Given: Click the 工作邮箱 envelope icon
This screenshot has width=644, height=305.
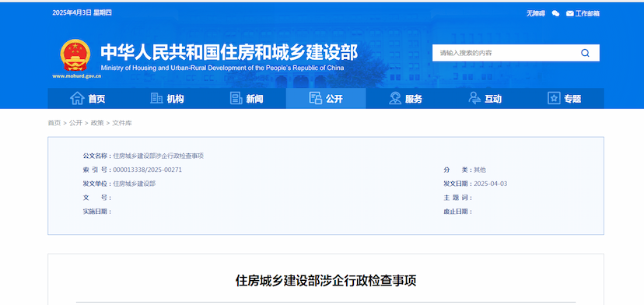Looking at the screenshot, I should pyautogui.click(x=569, y=13).
